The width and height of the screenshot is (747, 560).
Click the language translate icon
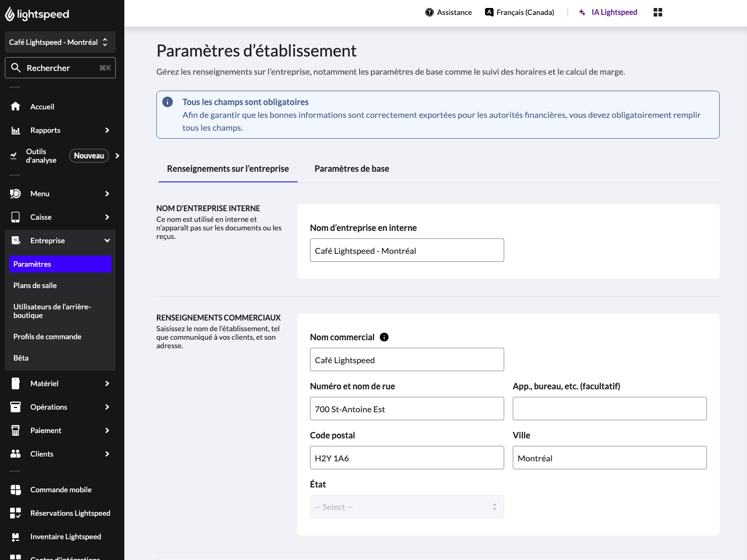(x=489, y=12)
